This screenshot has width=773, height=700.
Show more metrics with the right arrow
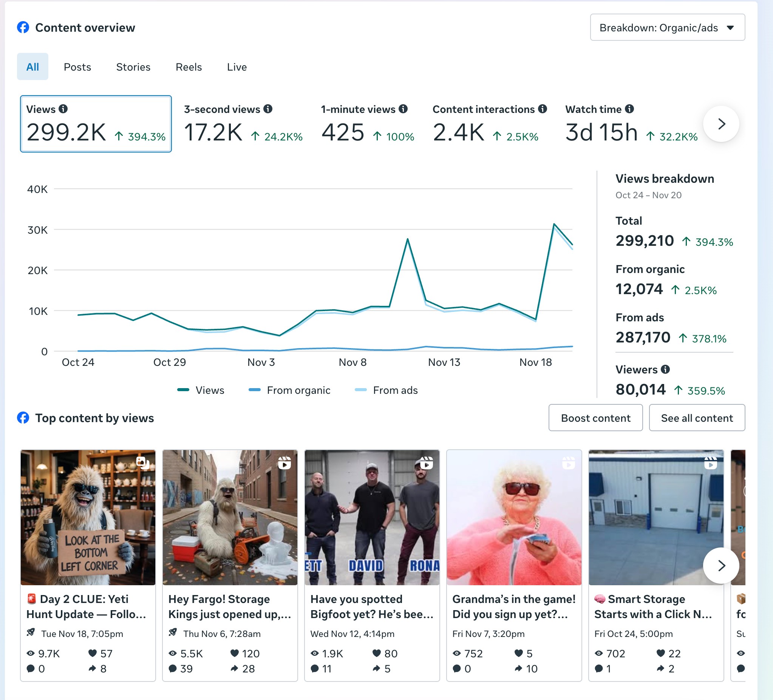(x=721, y=124)
